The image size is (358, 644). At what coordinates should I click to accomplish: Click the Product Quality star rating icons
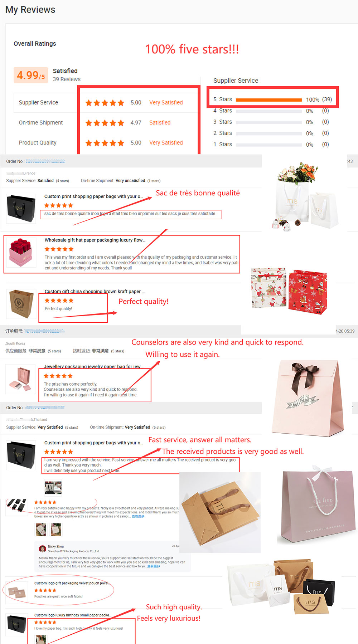(x=105, y=143)
